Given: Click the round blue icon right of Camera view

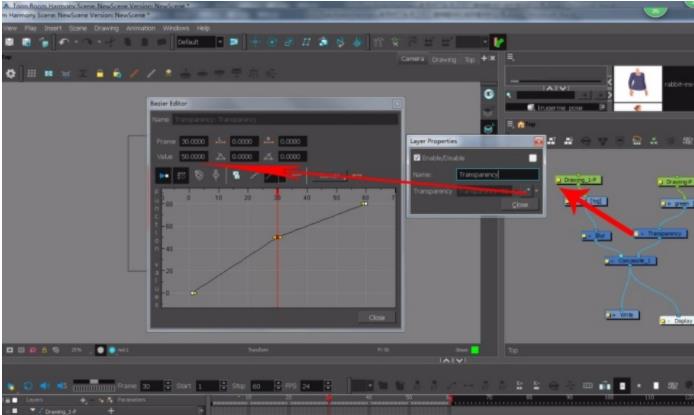Looking at the screenshot, I should [x=489, y=94].
